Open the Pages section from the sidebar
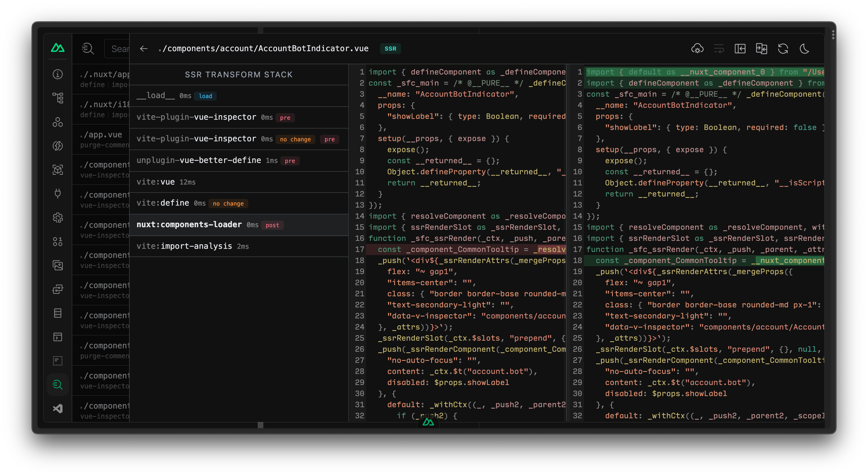This screenshot has width=868, height=476. (58, 98)
